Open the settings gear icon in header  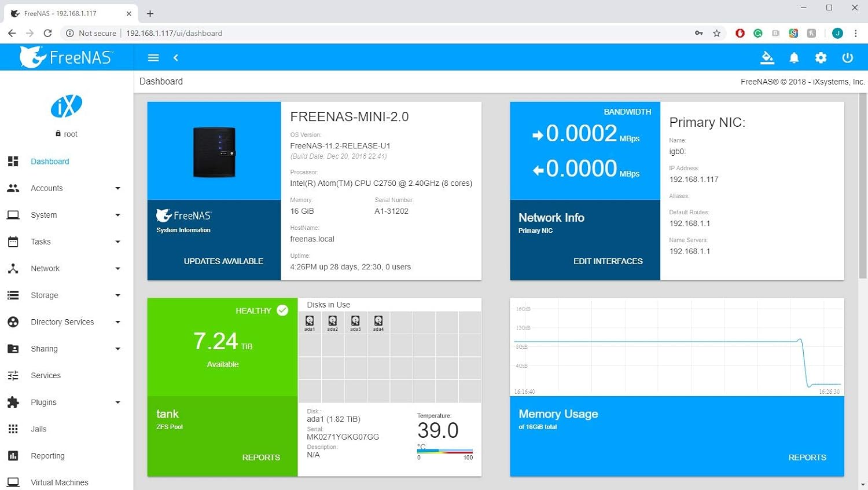click(x=821, y=58)
